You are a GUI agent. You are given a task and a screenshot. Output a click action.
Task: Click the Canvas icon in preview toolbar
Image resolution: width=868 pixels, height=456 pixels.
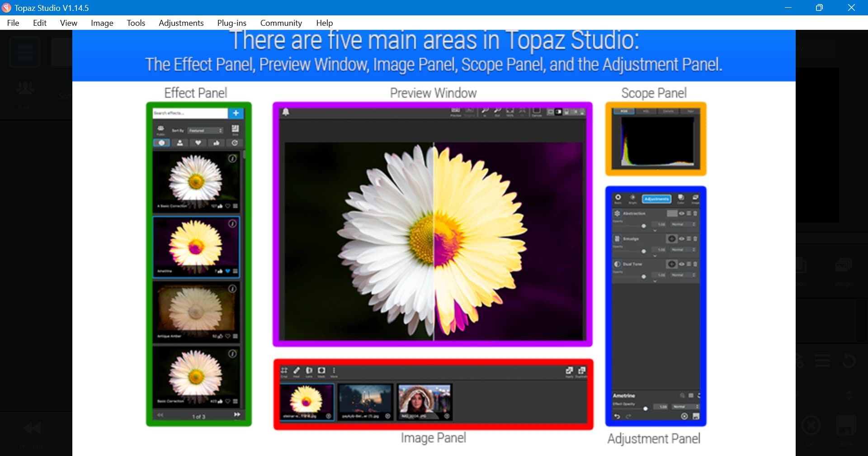point(537,111)
